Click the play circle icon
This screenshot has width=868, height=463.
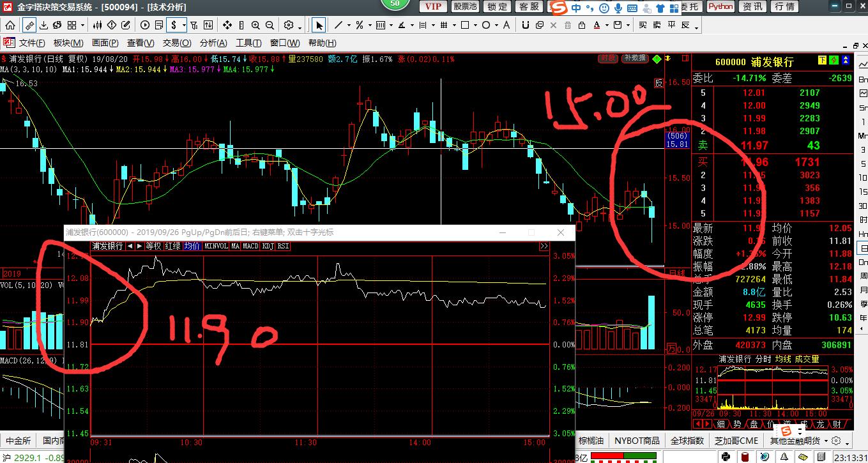pyautogui.click(x=145, y=25)
